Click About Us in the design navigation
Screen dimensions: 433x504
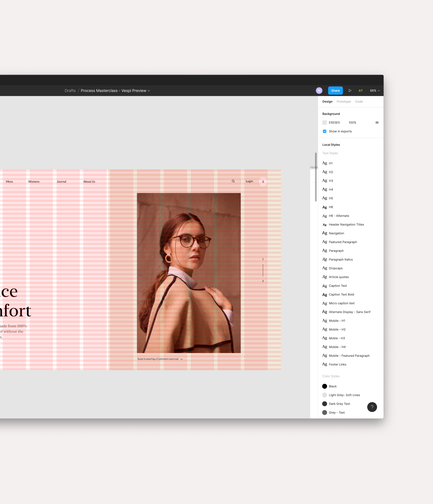pyautogui.click(x=89, y=182)
